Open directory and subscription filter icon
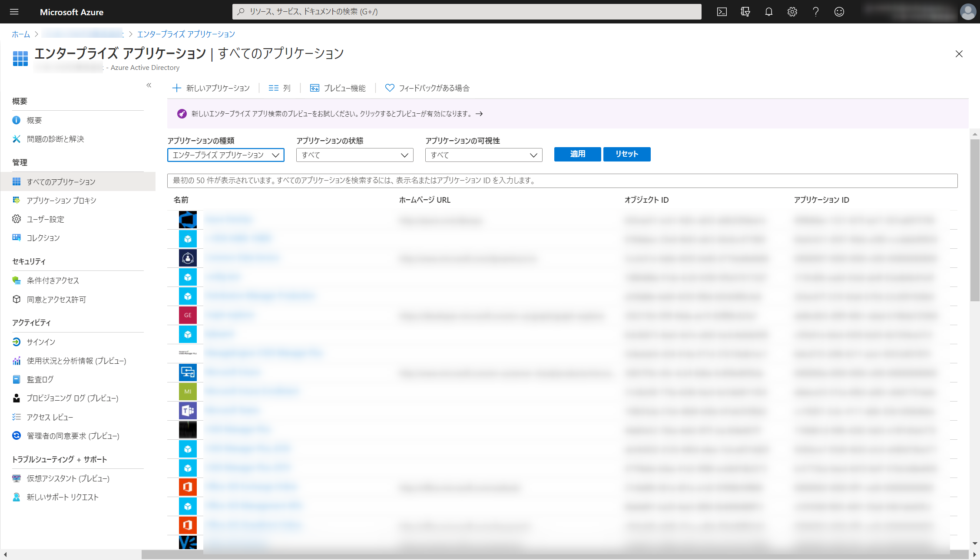This screenshot has height=560, width=980. click(745, 12)
